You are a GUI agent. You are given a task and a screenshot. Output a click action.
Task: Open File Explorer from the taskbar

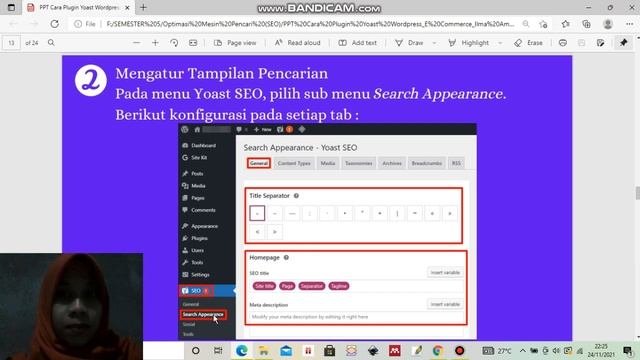tap(264, 351)
